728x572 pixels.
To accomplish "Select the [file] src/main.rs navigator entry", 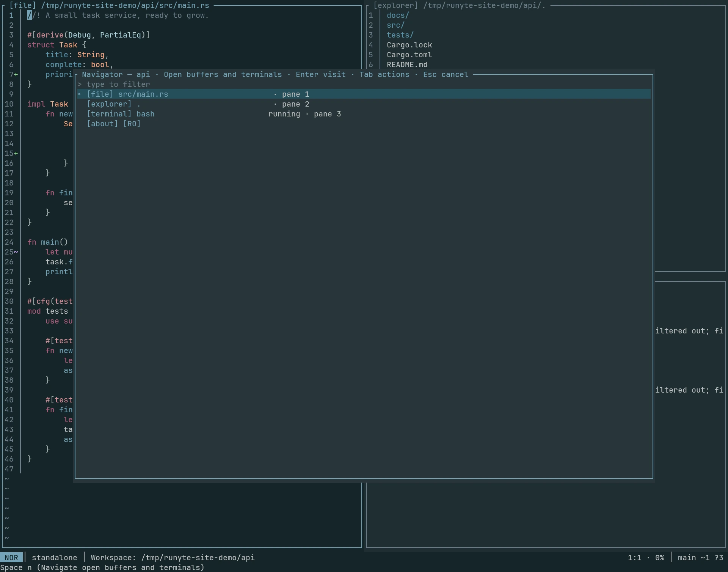I will click(x=364, y=94).
